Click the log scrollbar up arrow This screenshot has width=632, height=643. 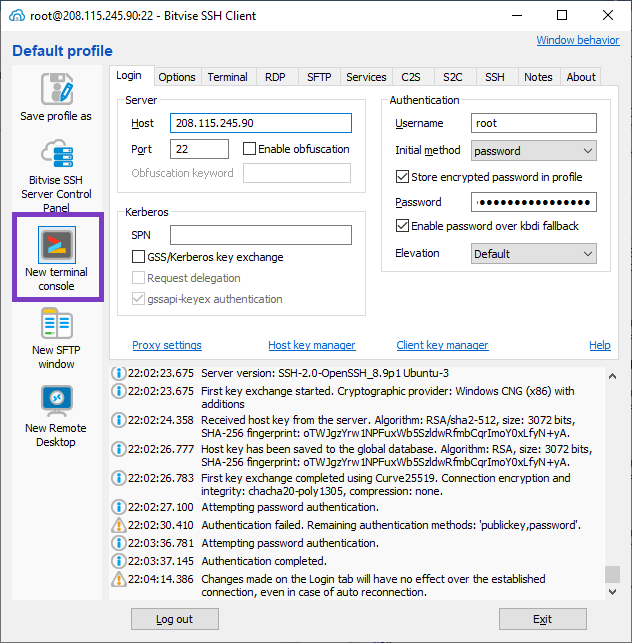point(612,376)
